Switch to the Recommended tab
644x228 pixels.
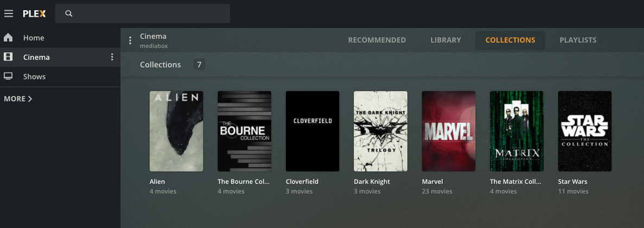point(377,40)
